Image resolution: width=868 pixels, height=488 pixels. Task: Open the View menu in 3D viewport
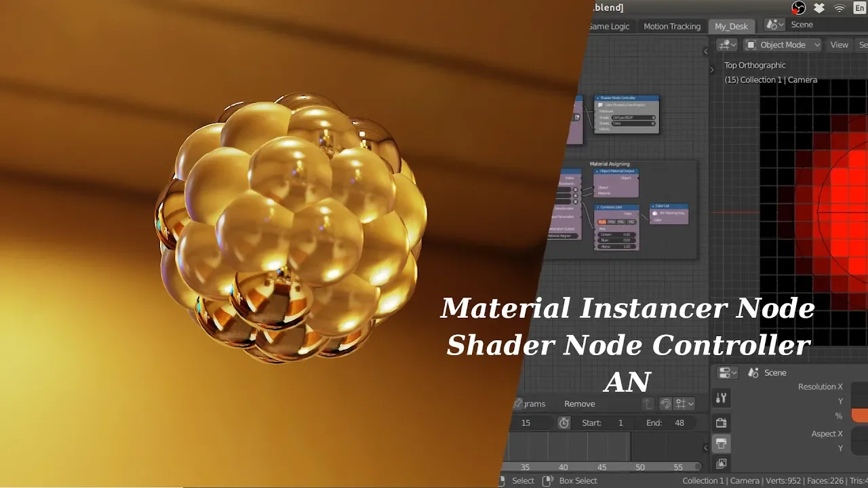click(x=840, y=45)
